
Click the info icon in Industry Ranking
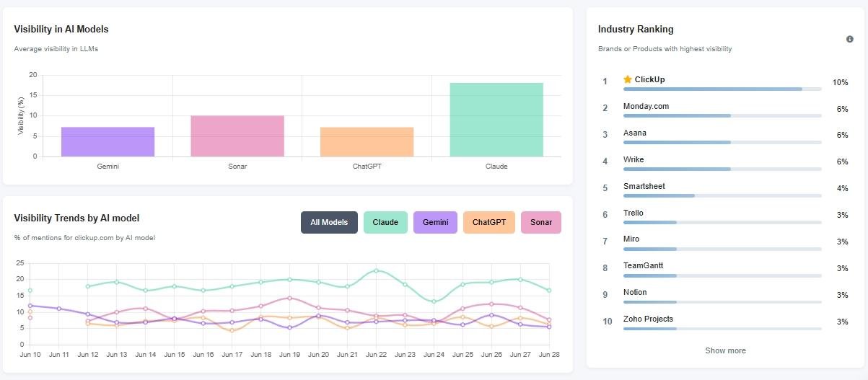coord(849,39)
